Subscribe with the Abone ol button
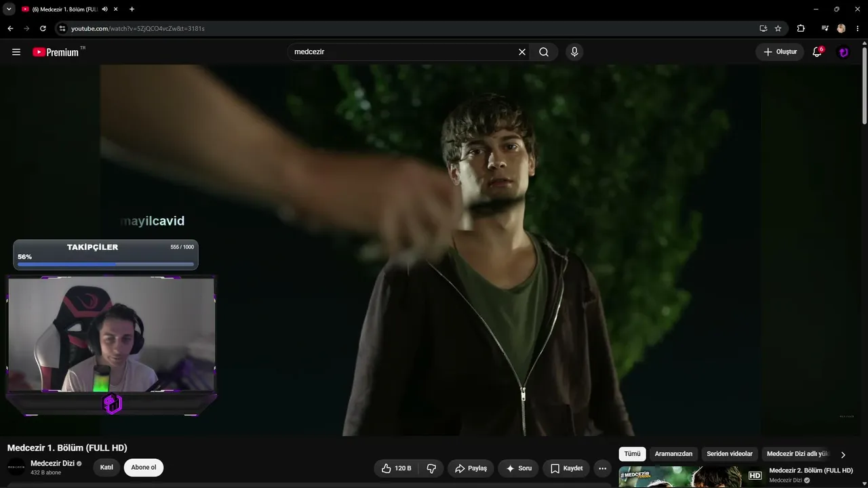Viewport: 868px width, 488px height. [x=144, y=468]
